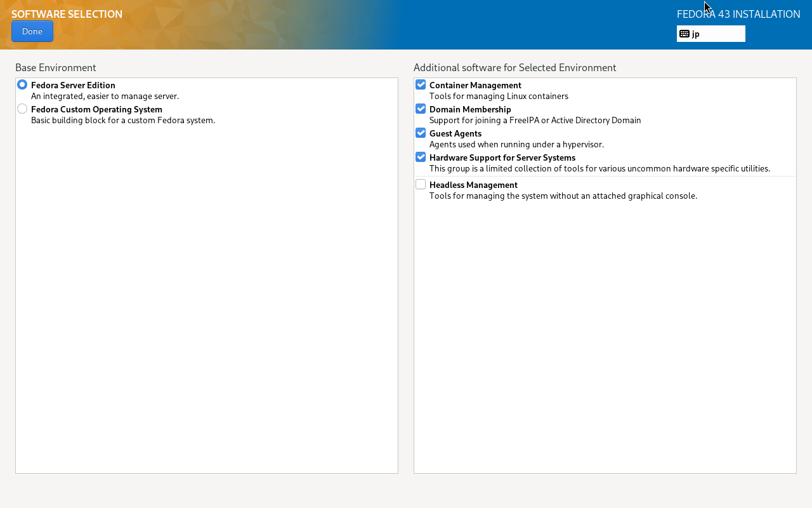Click the Container Management label text
Screen dimensions: 812x508
(x=475, y=85)
